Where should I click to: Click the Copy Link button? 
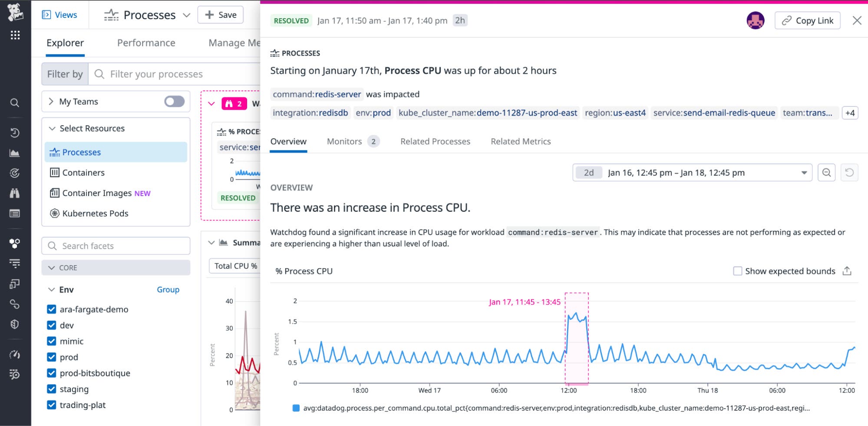pos(807,20)
